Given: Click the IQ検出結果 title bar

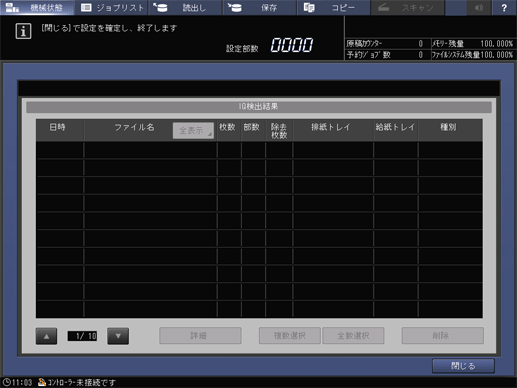Looking at the screenshot, I should coord(259,107).
